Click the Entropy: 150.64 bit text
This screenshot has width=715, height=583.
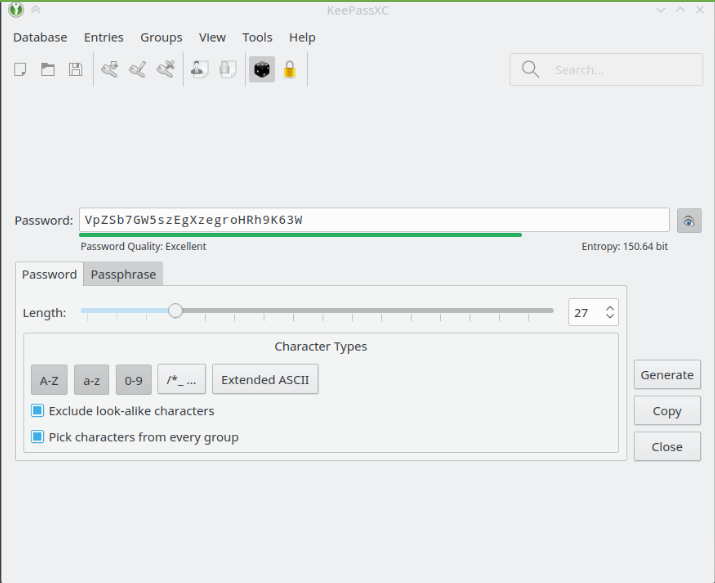[624, 247]
